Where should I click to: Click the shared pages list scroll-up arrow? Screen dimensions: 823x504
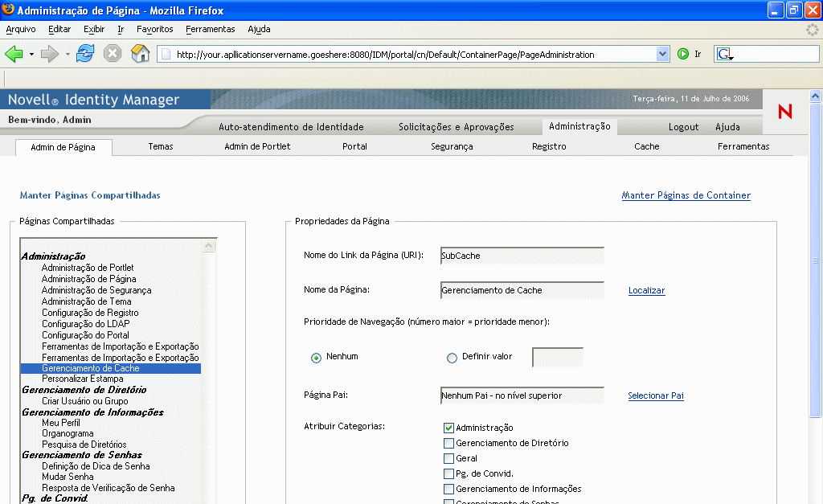[209, 246]
